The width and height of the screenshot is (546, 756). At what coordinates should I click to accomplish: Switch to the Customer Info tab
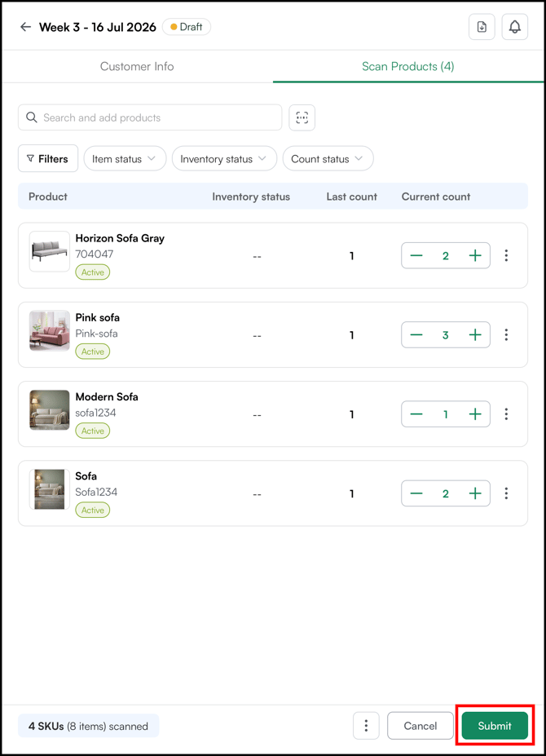click(137, 67)
